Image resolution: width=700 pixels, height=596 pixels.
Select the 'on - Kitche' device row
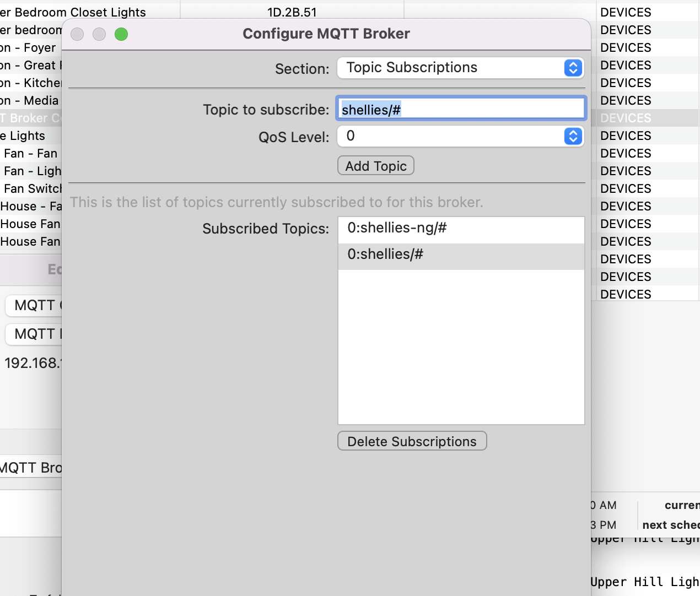pos(31,83)
